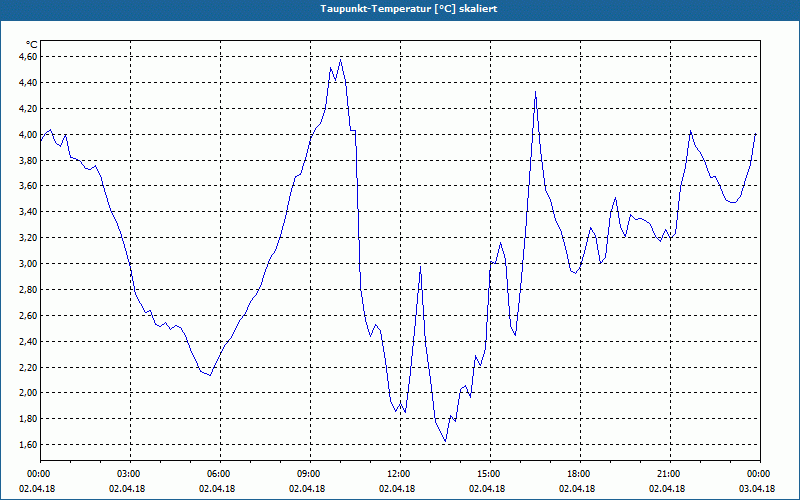This screenshot has width=800, height=500.
Task: Click the '°C' unit label above y-axis
Action: [x=31, y=45]
